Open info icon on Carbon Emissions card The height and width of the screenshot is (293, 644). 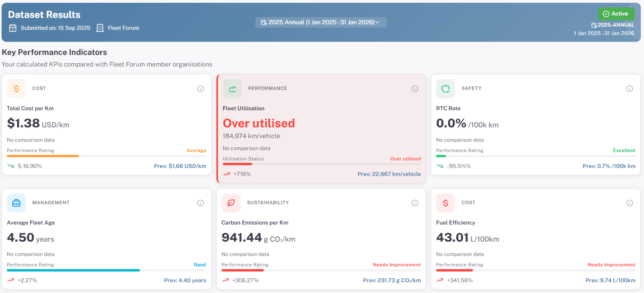pos(415,203)
